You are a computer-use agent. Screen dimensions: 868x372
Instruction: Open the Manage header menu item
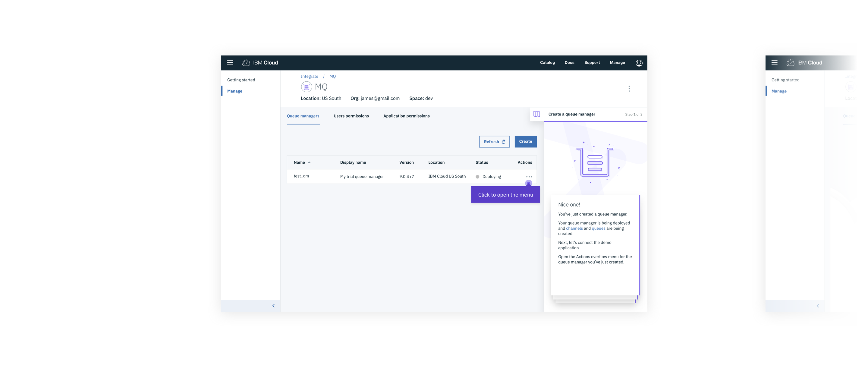617,63
